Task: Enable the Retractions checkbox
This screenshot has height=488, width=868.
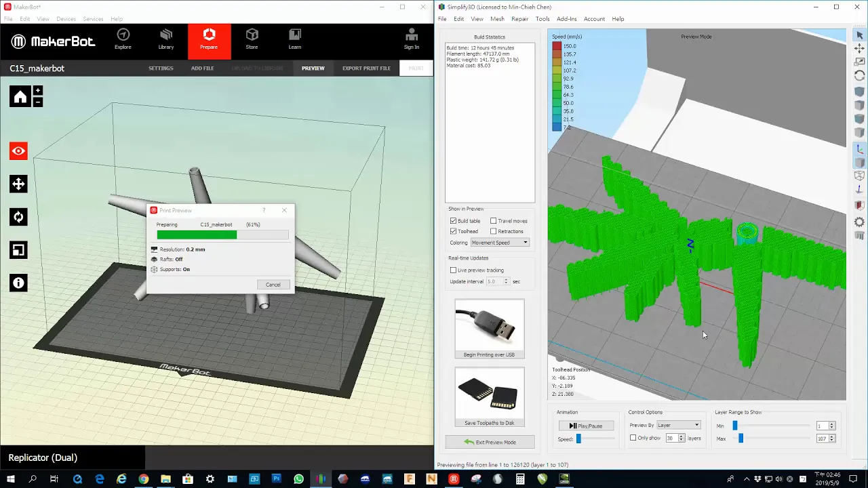Action: coord(494,231)
